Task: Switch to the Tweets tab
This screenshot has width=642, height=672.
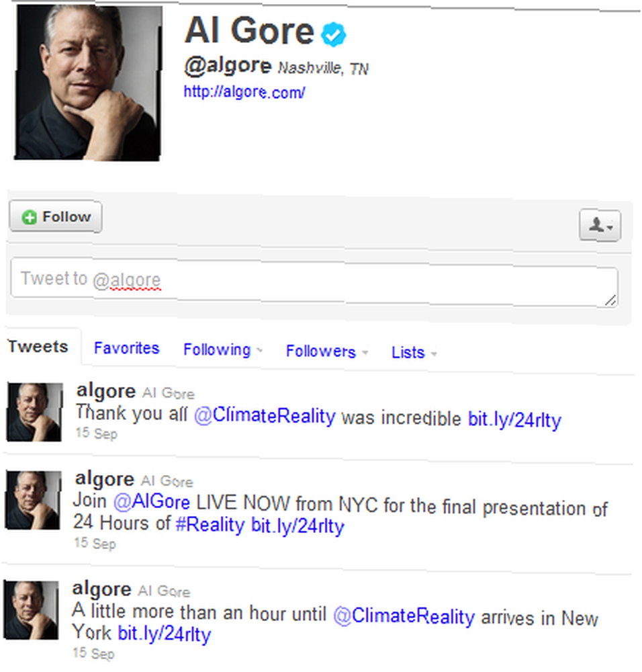Action: tap(38, 346)
